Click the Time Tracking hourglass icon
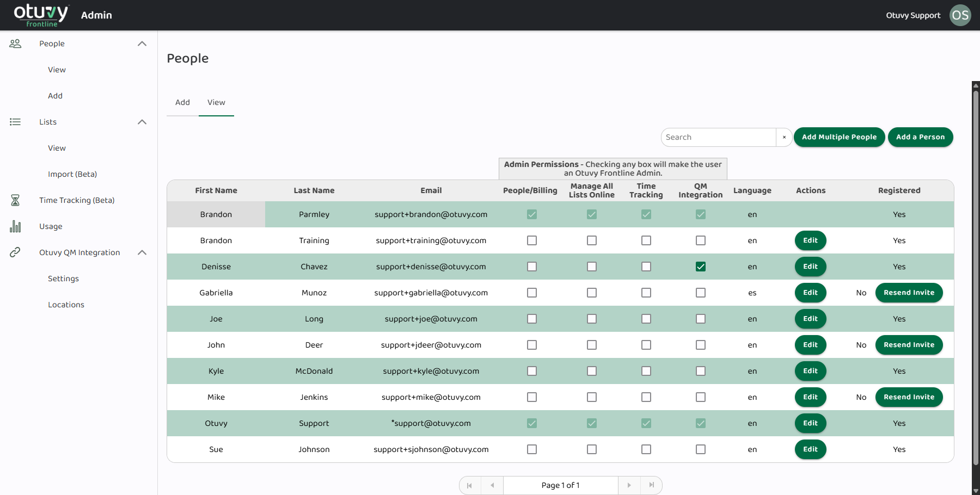Screen dimensions: 980x495 coord(15,200)
